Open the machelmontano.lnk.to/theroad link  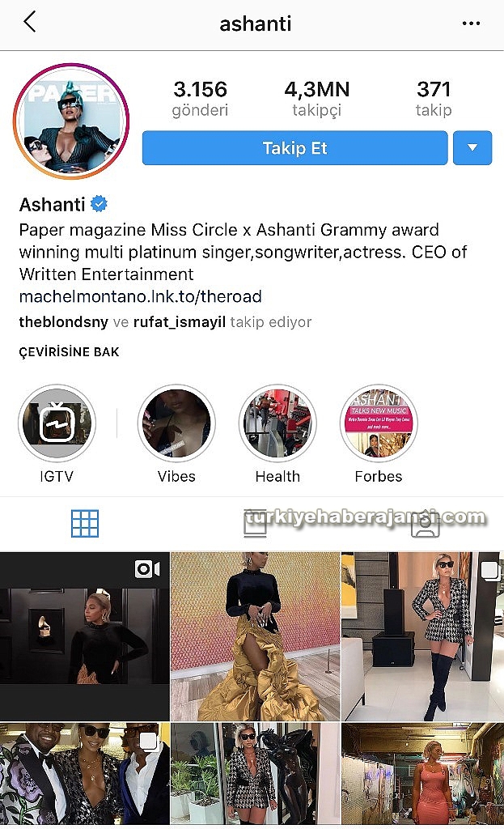point(141,296)
